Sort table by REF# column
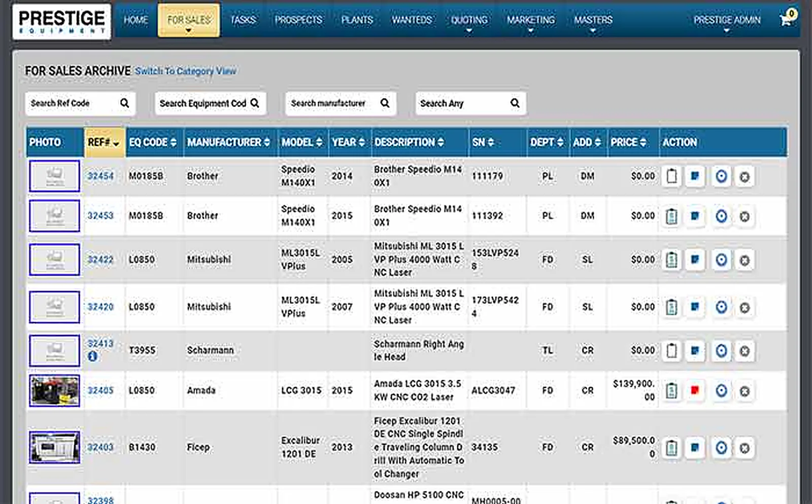 point(104,142)
